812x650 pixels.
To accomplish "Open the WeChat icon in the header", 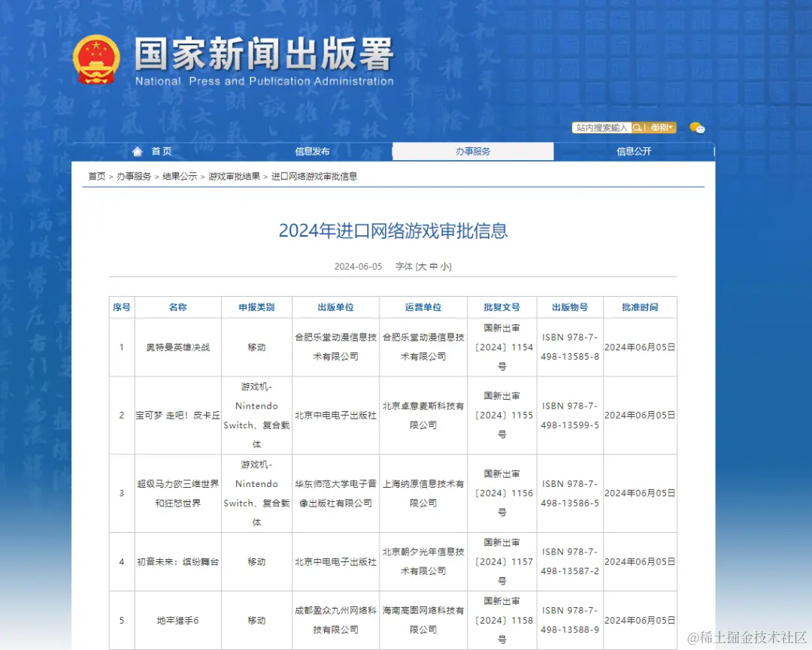I will [697, 127].
